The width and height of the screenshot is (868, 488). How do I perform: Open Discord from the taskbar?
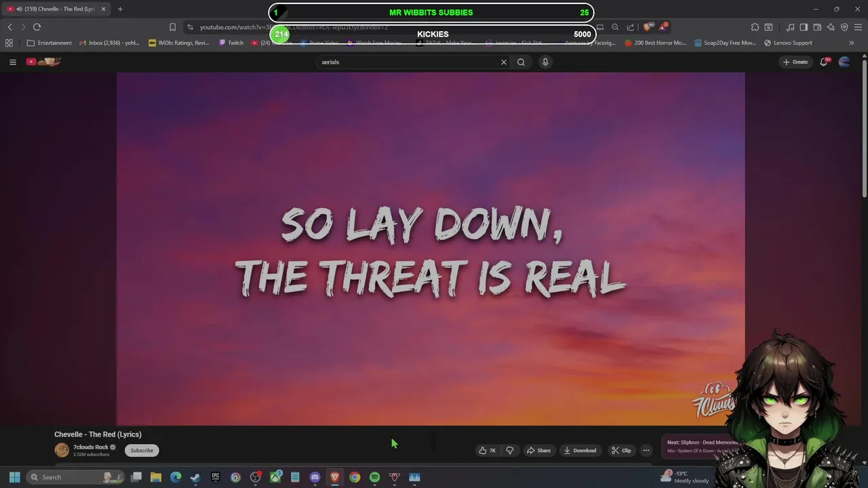(x=315, y=477)
